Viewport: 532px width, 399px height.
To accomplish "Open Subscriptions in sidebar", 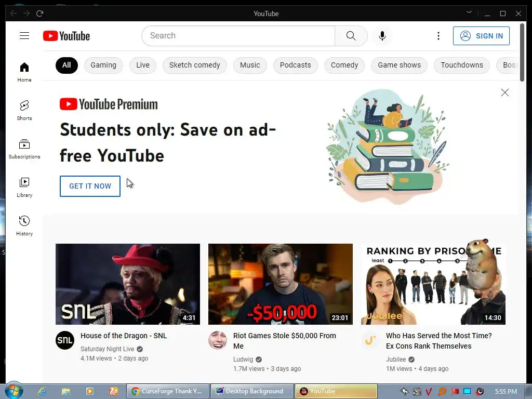I will [x=24, y=149].
